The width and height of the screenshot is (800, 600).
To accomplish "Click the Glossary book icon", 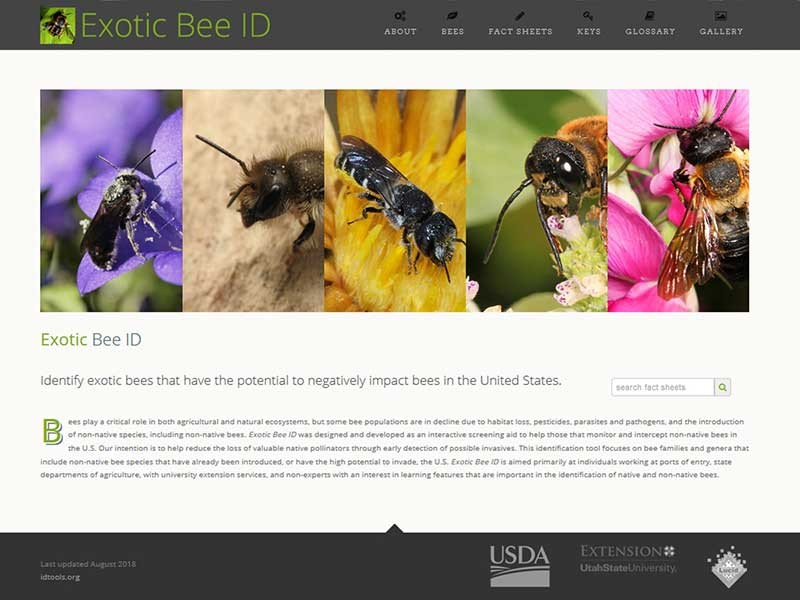I will (650, 16).
